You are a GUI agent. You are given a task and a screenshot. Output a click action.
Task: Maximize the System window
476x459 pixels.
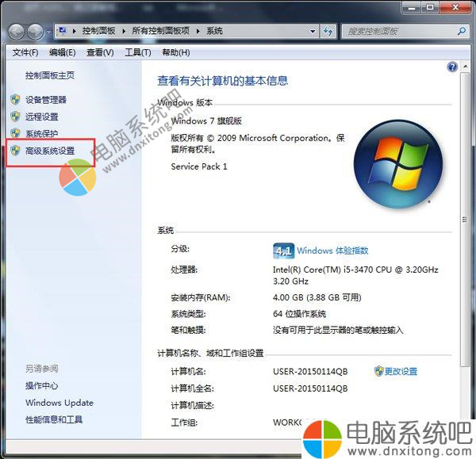(430, 7)
